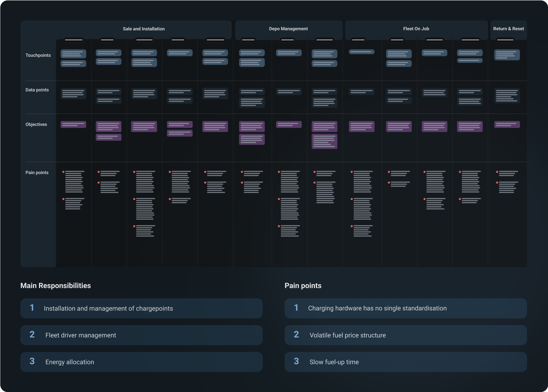Click the number 1 badge beside Charging hardware
Viewport: 548px width, 392px height.
(296, 308)
